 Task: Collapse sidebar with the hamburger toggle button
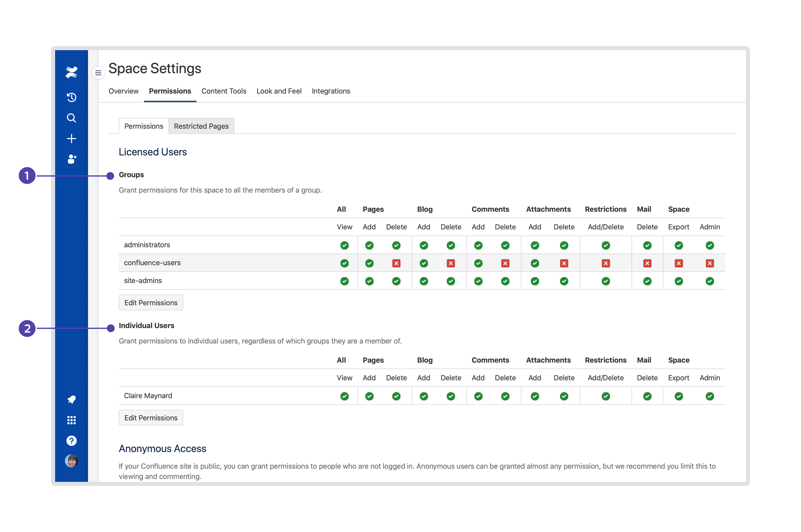point(98,73)
